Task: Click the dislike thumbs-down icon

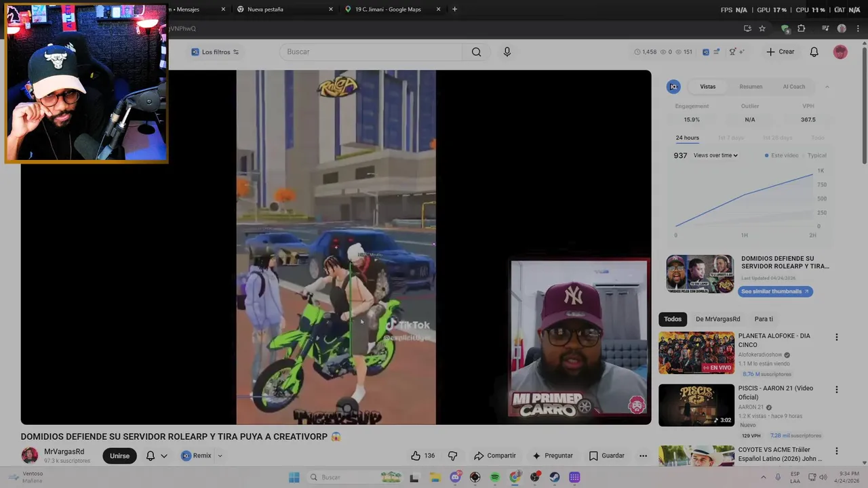Action: point(452,456)
